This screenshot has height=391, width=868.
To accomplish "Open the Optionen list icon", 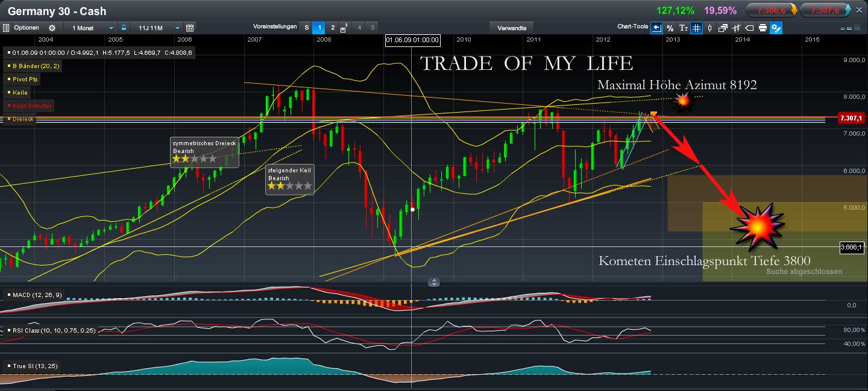I will click(x=6, y=28).
